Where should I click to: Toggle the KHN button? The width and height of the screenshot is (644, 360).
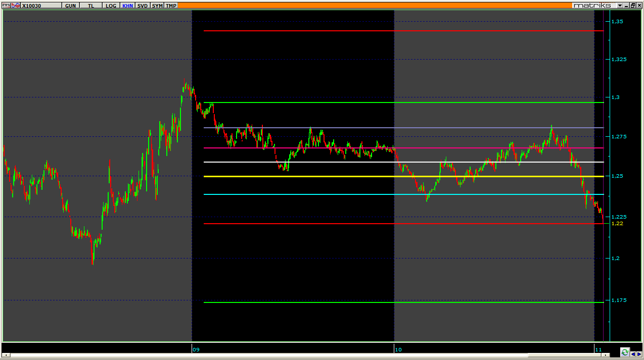coord(127,5)
